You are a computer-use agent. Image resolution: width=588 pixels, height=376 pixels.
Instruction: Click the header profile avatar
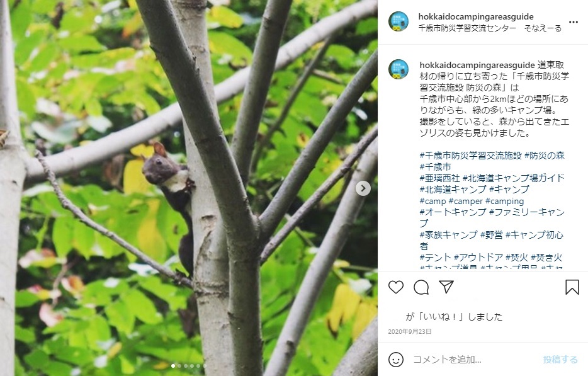pyautogui.click(x=399, y=21)
